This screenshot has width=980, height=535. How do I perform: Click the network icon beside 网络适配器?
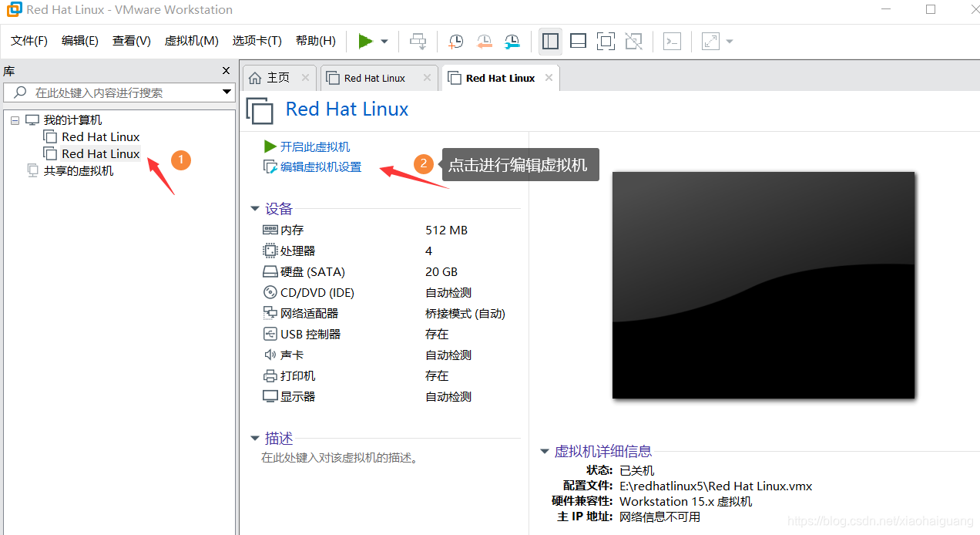pos(270,313)
